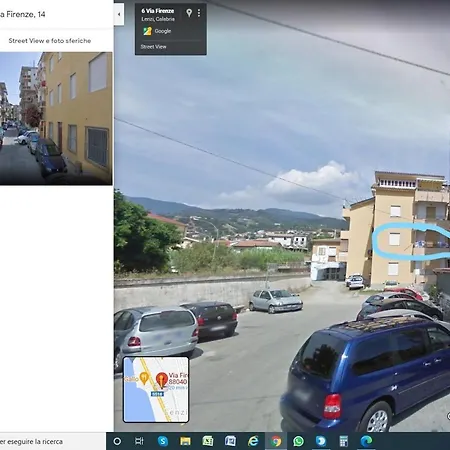Open Internet Explorer from the taskbar
Screen dimensions: 450x450
click(x=253, y=441)
